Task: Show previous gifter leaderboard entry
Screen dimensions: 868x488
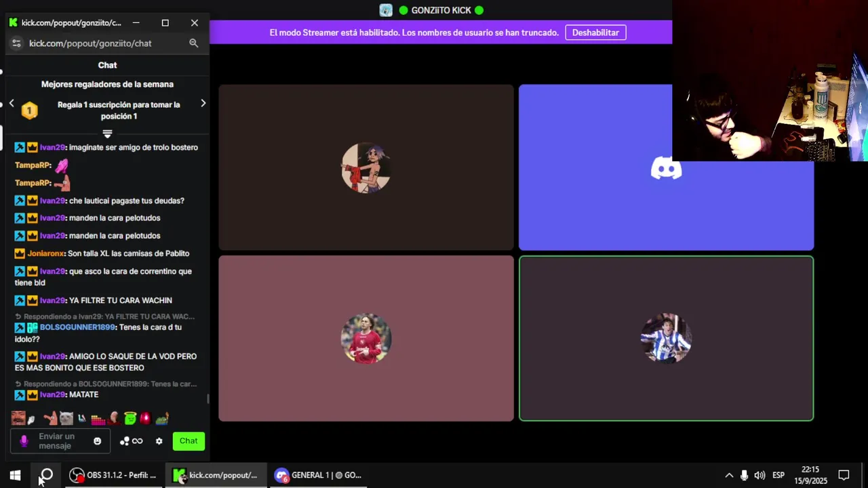Action: point(12,104)
